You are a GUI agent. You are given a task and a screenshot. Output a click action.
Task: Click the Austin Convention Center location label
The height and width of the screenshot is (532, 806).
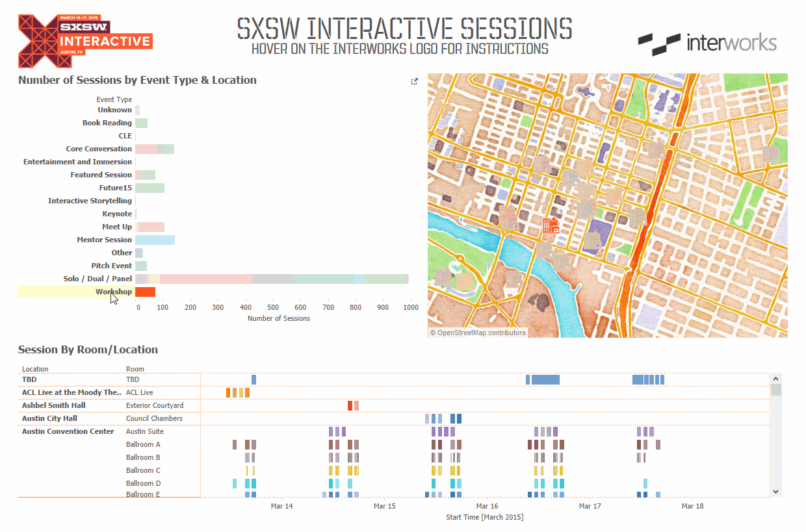[68, 431]
